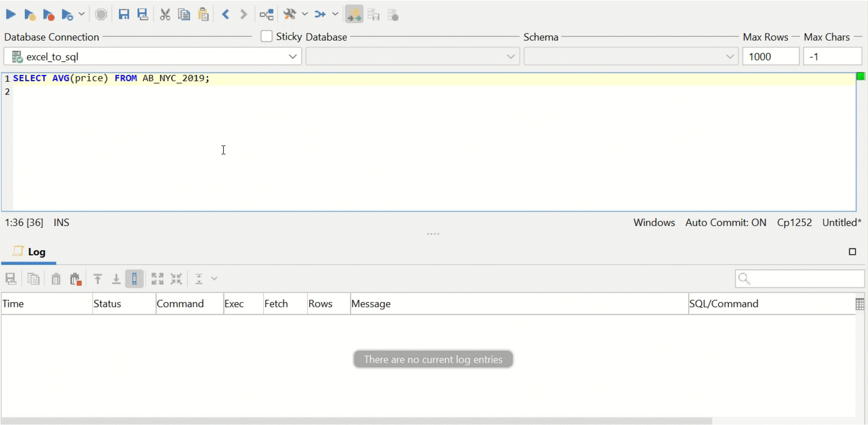Select the Cut tool in the toolbar
The width and height of the screenshot is (868, 425).
click(165, 14)
